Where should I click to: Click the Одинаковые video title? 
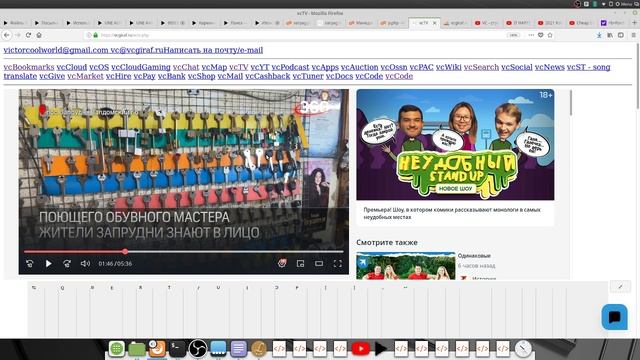474,256
